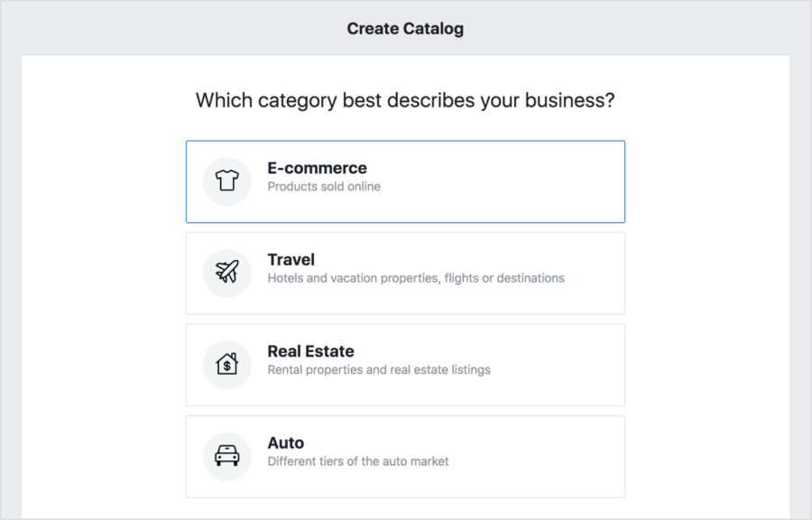
Task: Choose the Auto category card
Action: [405, 456]
